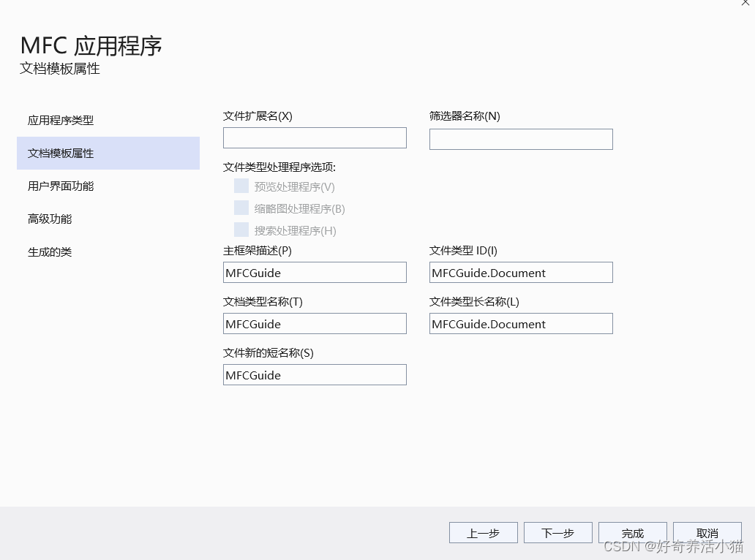Enable the 预览处理程序(V) checkbox

coord(241,186)
